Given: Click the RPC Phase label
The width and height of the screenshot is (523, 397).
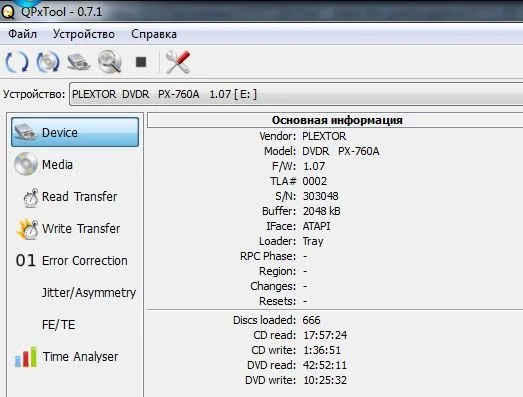Looking at the screenshot, I should point(268,256).
